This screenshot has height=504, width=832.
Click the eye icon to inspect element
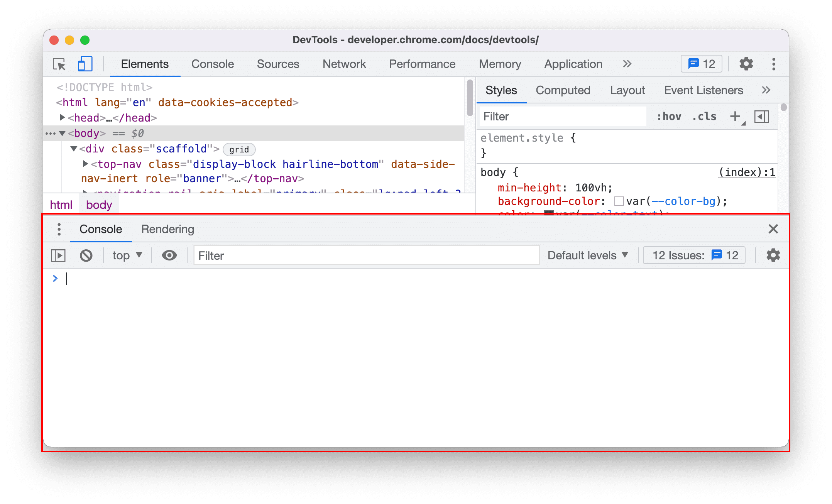pos(169,255)
